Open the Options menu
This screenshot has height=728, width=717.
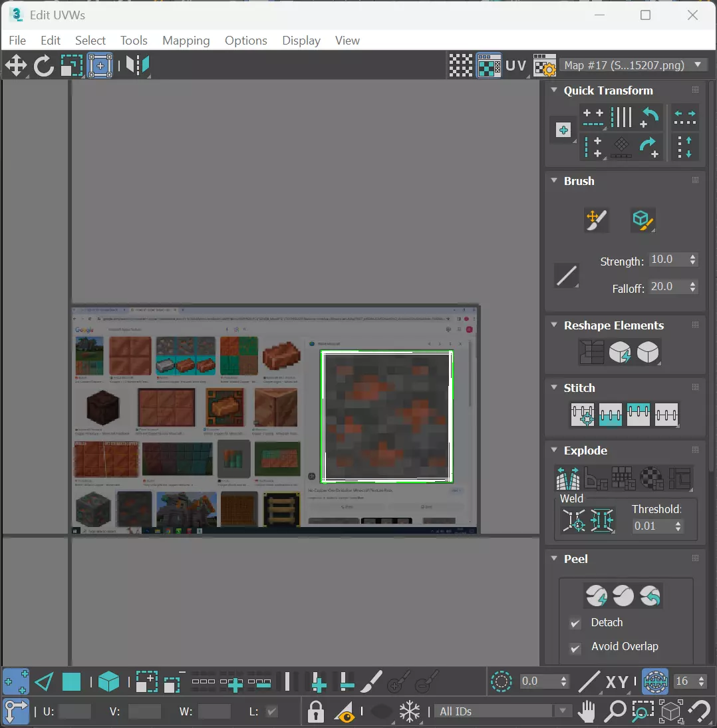(x=246, y=41)
